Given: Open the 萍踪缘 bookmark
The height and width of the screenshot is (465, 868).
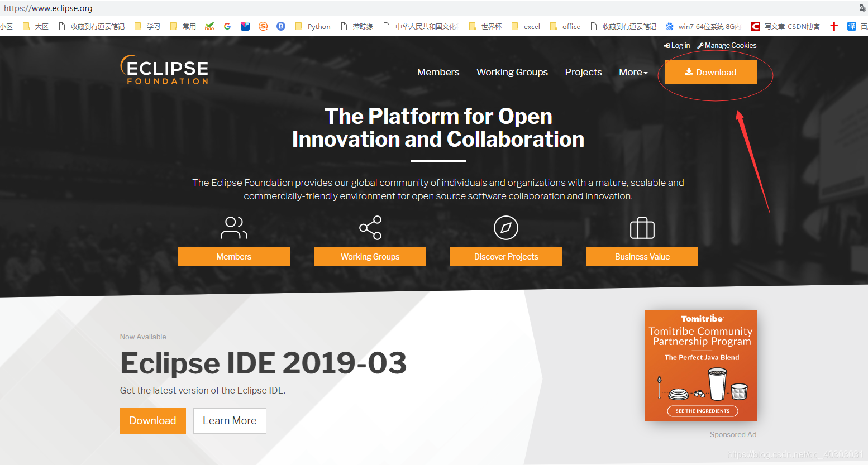Looking at the screenshot, I should click(x=357, y=26).
